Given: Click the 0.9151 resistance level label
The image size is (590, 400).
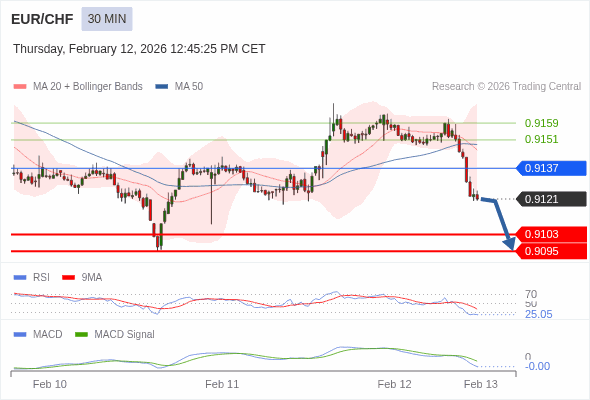Looking at the screenshot, I should tap(541, 139).
